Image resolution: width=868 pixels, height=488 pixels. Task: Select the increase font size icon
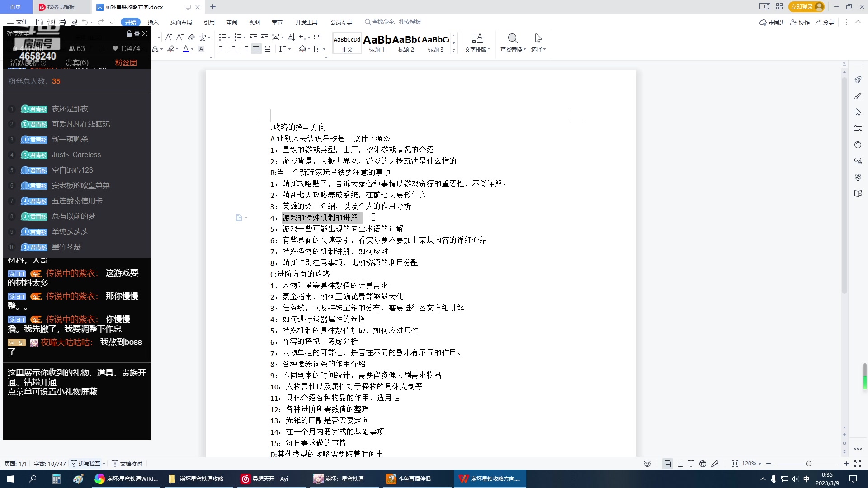(170, 37)
